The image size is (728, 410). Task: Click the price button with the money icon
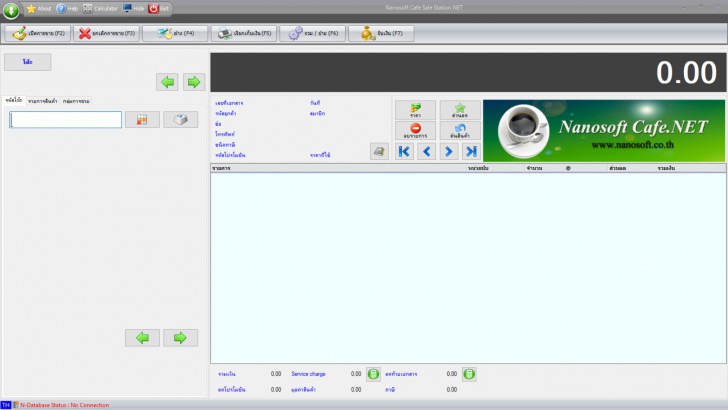pos(415,111)
